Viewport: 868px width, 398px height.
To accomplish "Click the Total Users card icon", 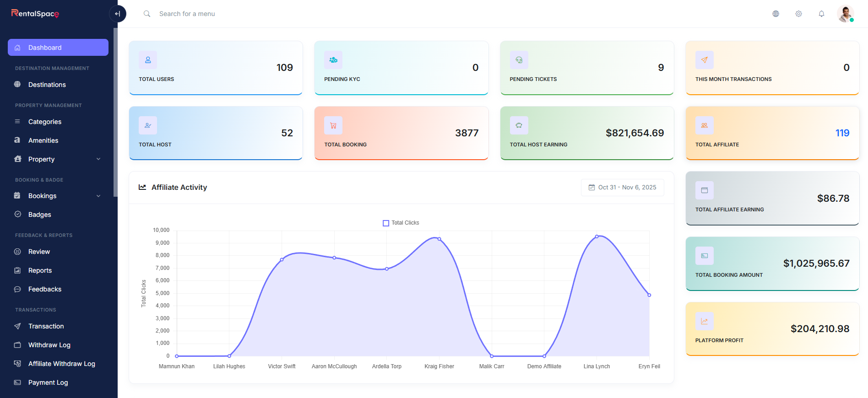I will (148, 60).
